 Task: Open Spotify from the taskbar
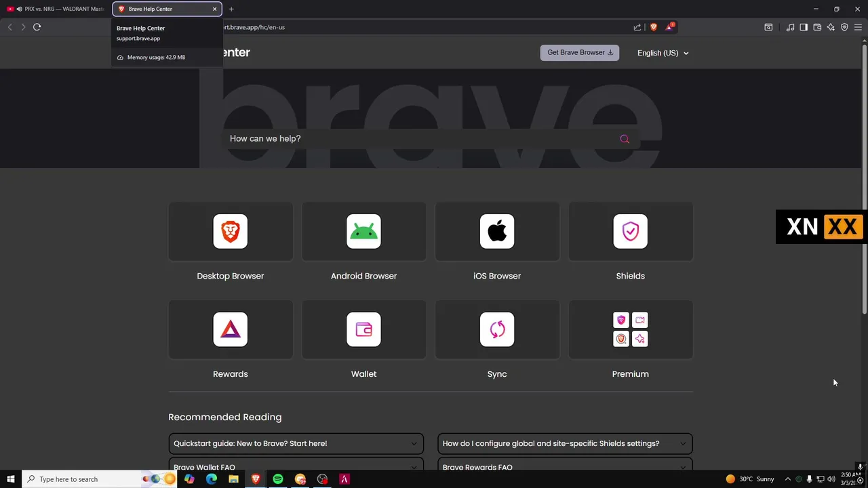278,479
